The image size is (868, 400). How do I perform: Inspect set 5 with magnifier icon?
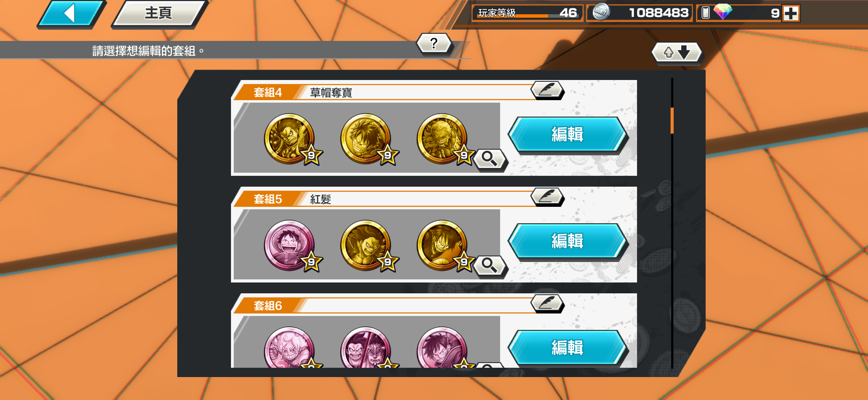[490, 266]
